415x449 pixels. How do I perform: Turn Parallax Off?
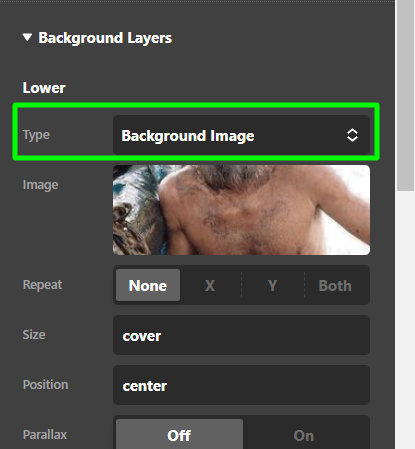tap(179, 435)
